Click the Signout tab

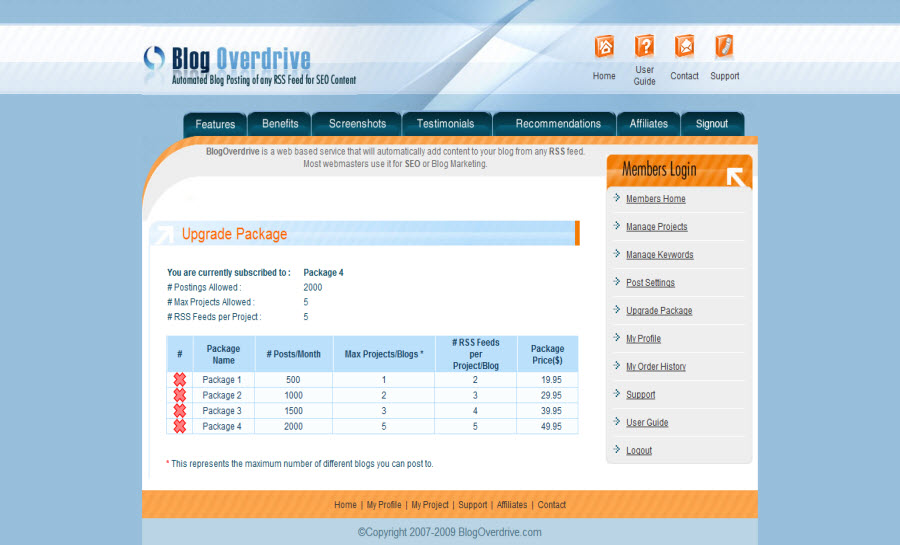[x=712, y=124]
